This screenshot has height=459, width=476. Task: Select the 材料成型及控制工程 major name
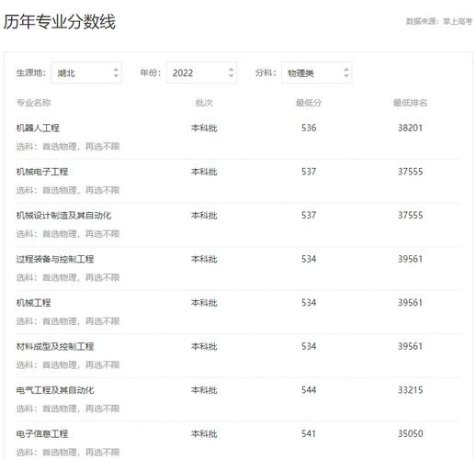pos(55,346)
